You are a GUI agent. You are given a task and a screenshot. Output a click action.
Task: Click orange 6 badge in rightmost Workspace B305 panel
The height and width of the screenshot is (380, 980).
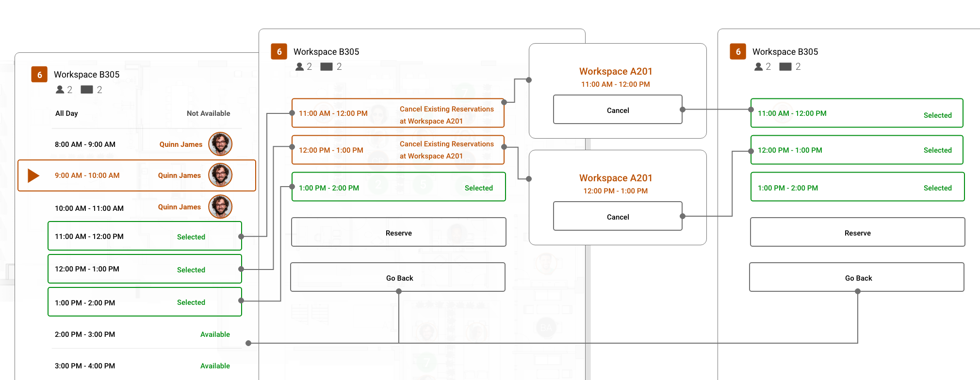738,52
